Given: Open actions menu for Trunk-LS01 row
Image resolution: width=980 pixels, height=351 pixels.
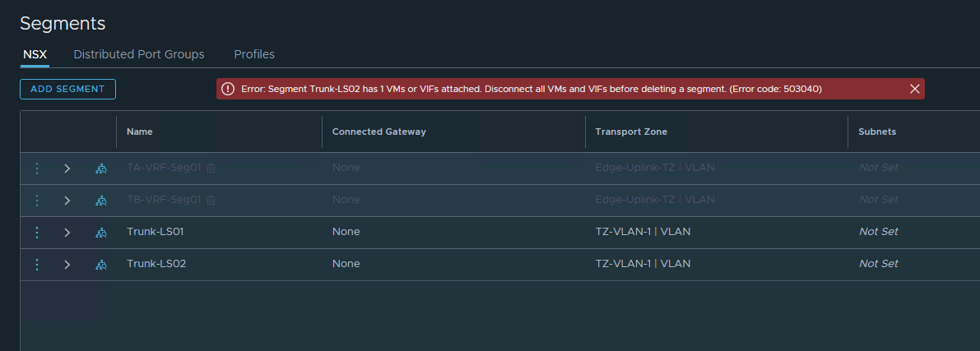Looking at the screenshot, I should point(36,232).
